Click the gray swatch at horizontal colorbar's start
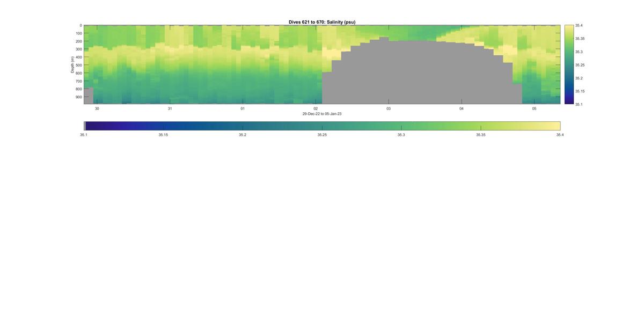644x334 pixels. (x=85, y=126)
